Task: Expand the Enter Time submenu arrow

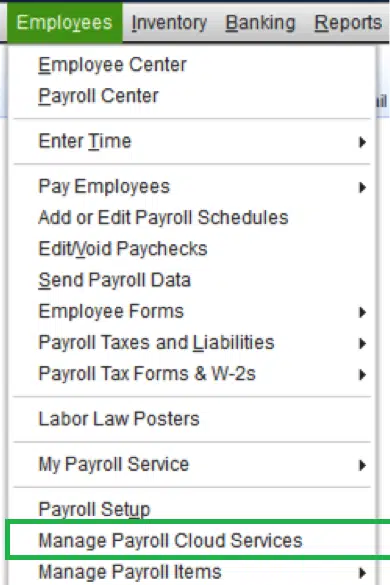Action: [x=362, y=142]
